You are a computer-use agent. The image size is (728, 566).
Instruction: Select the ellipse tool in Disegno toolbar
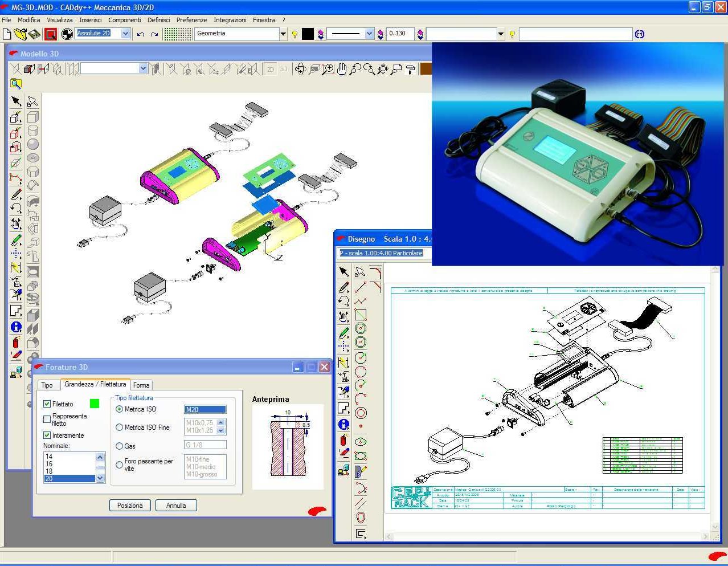(x=360, y=456)
